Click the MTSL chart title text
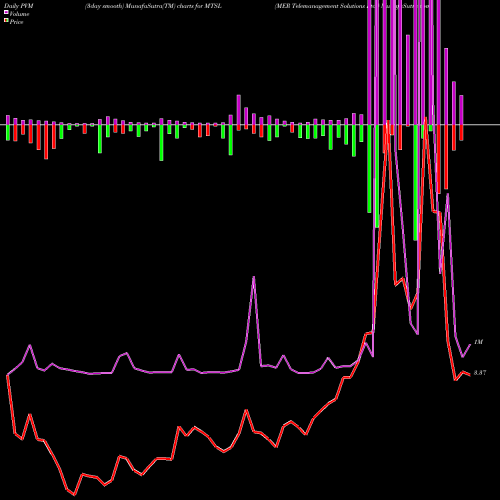The height and width of the screenshot is (500, 500). click(x=153, y=6)
